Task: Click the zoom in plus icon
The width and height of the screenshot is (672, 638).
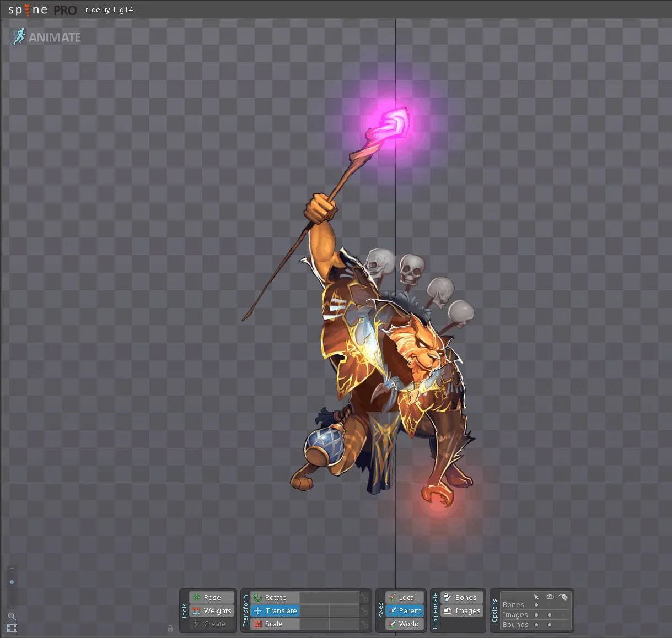Action: (x=12, y=568)
